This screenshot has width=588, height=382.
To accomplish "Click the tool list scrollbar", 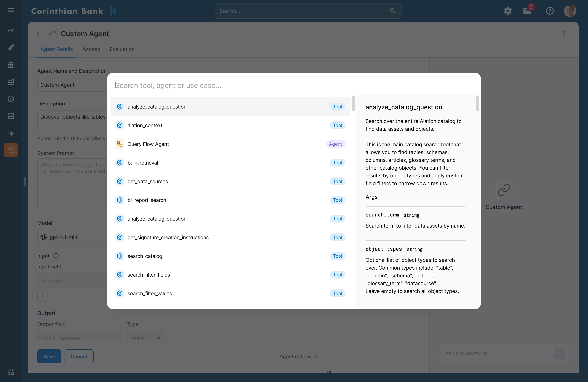I will tap(353, 104).
